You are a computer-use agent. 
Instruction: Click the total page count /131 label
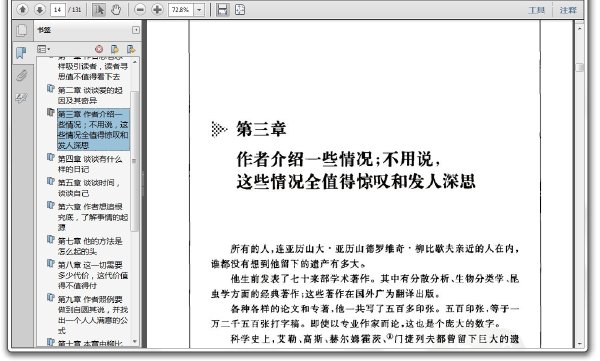75,10
